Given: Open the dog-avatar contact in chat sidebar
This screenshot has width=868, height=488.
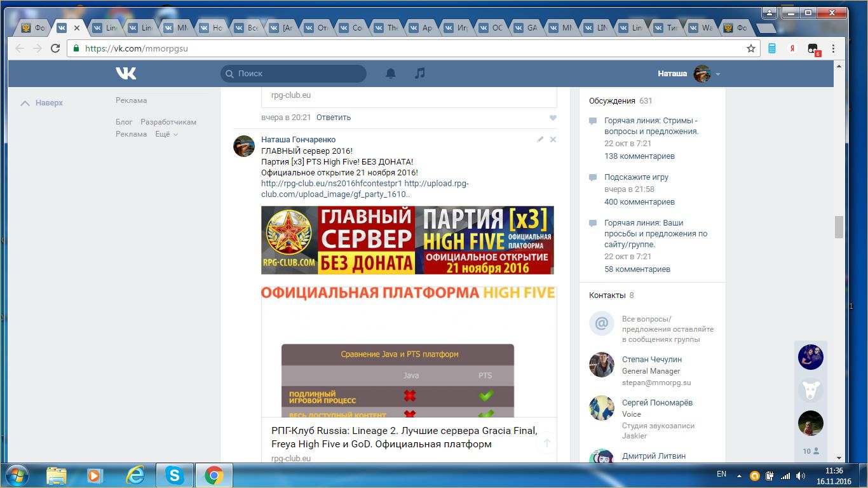Looking at the screenshot, I should (811, 390).
